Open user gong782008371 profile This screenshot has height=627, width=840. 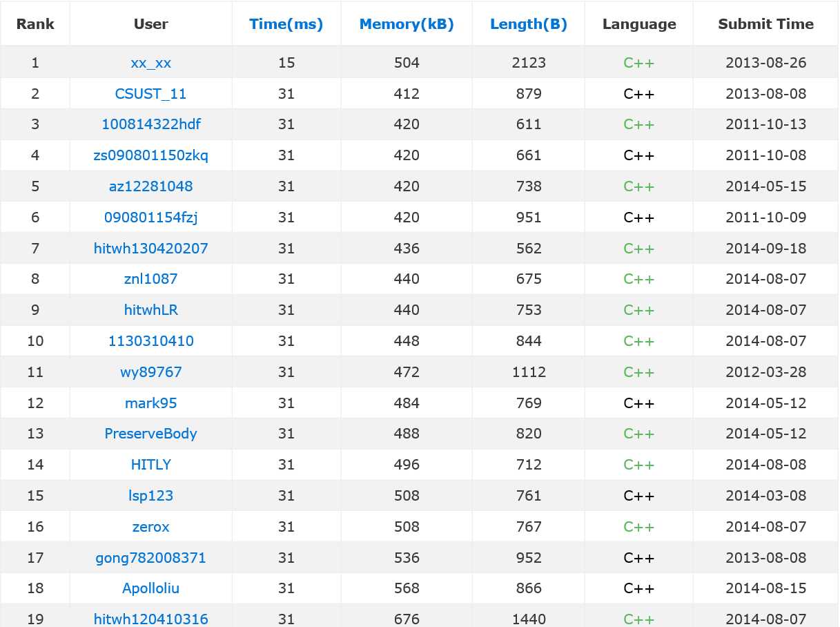click(151, 558)
